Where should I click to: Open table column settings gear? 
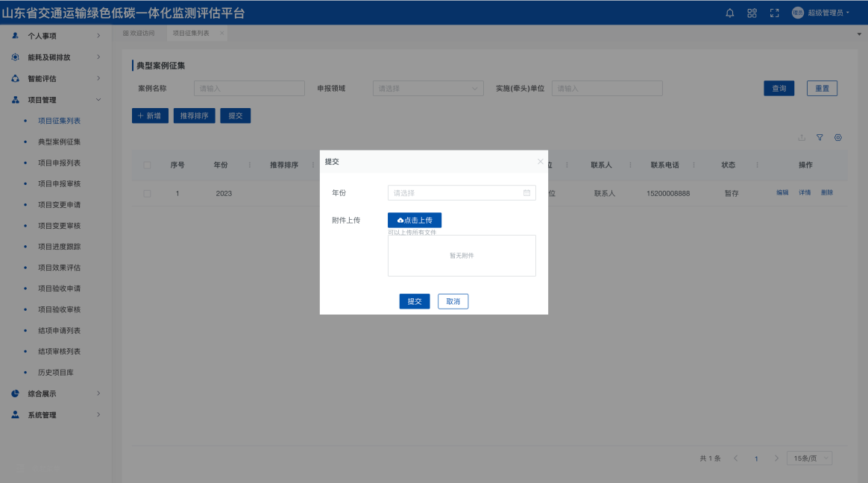point(838,138)
